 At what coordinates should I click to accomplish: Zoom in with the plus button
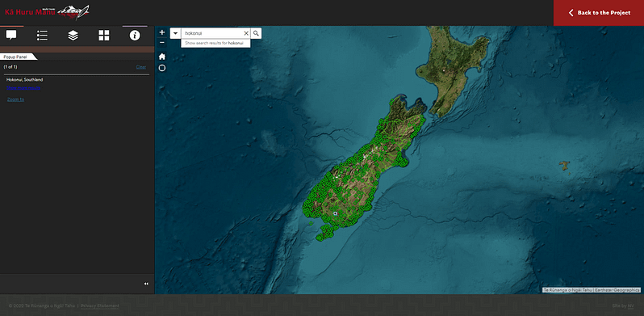coord(162,32)
